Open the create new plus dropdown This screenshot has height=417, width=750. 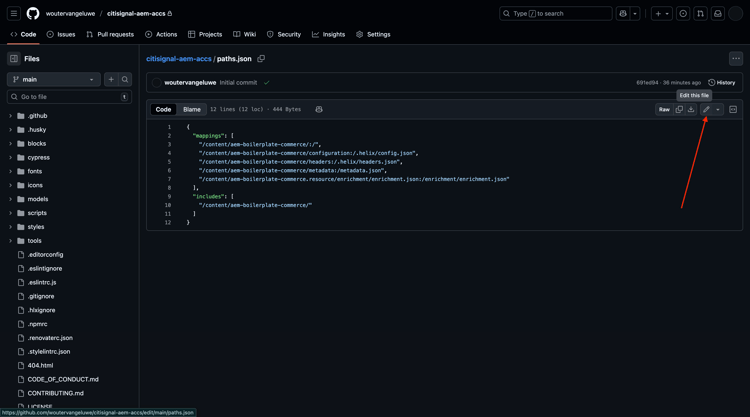(662, 13)
